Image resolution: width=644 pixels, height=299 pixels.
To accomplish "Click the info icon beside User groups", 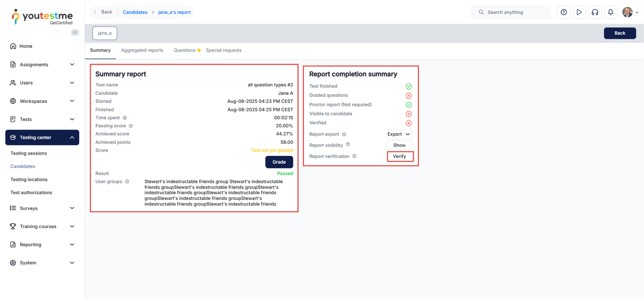I will 127,182.
